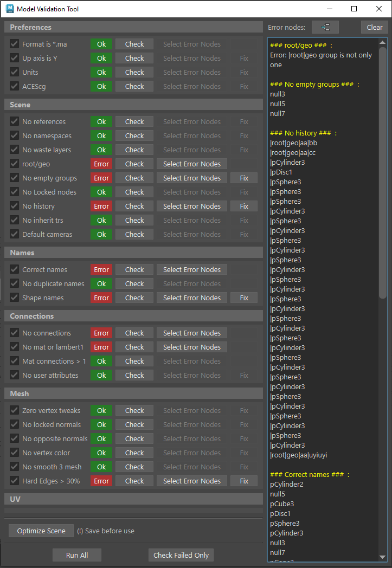Uncheck the "No history" validation checkbox
The image size is (392, 568).
[14, 206]
